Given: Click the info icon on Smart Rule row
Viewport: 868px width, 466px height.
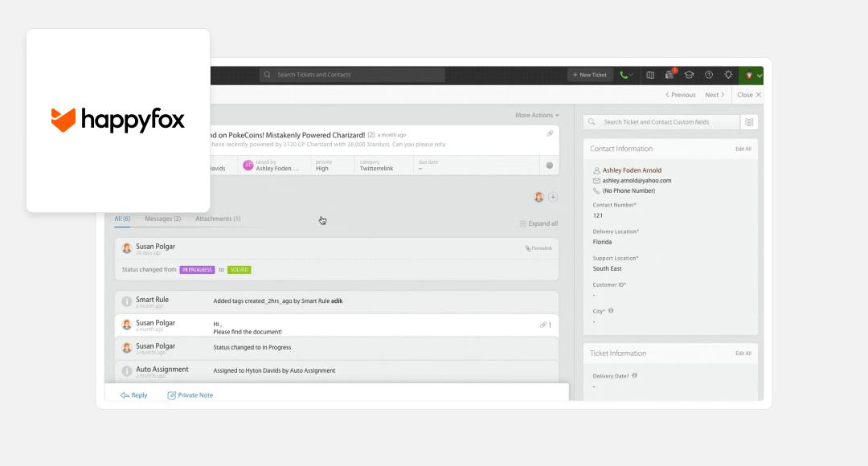Looking at the screenshot, I should point(127,301).
